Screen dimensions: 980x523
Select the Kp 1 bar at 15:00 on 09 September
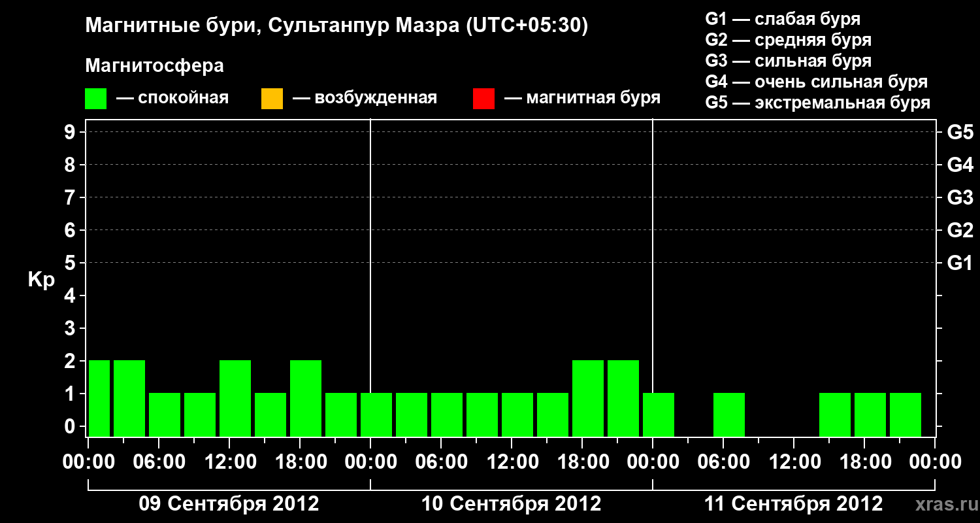coord(270,414)
